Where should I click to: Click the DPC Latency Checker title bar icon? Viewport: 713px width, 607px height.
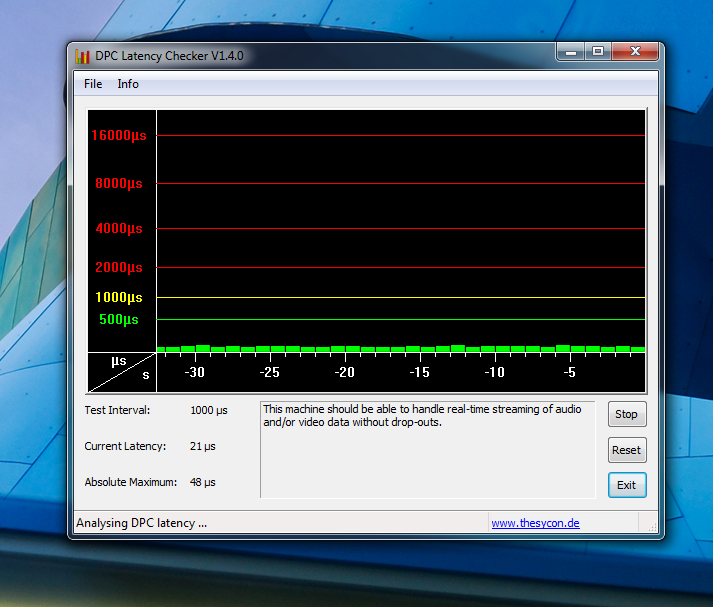coord(83,56)
